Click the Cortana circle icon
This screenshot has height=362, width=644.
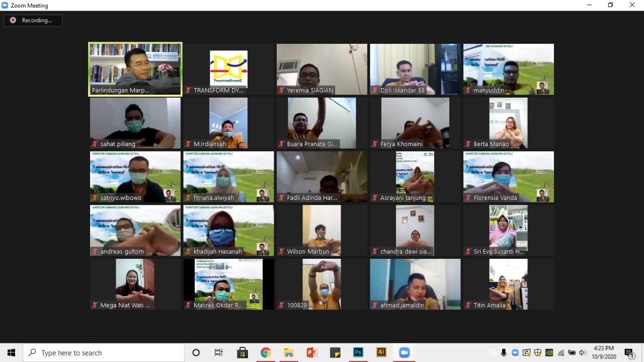point(196,352)
